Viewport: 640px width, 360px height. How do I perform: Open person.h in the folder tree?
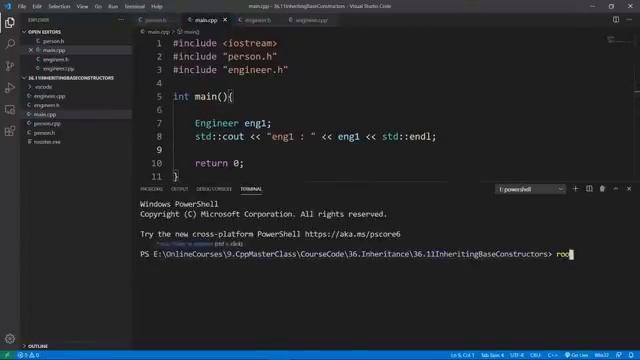[44, 133]
